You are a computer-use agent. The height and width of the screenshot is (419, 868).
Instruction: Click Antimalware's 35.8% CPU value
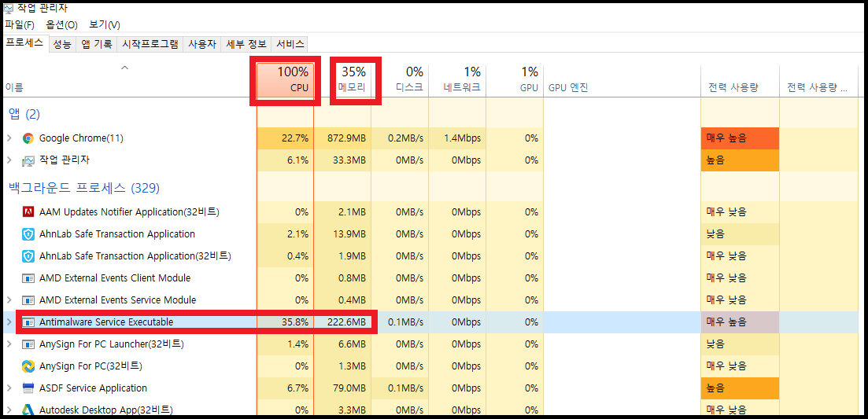tap(295, 322)
